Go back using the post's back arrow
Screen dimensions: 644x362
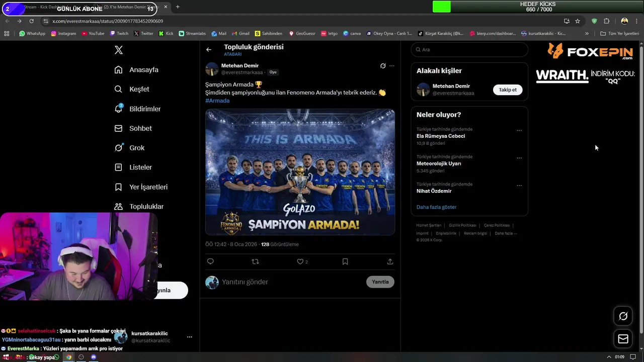209,50
